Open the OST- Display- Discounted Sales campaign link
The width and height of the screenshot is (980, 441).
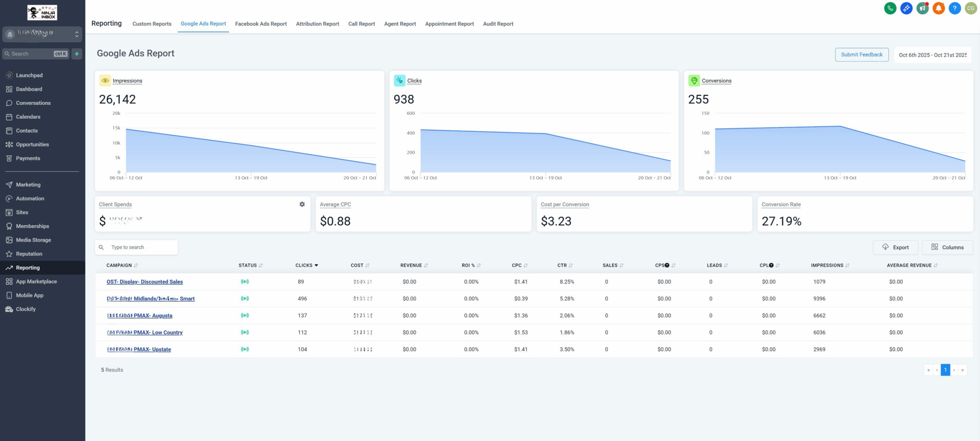(x=144, y=282)
